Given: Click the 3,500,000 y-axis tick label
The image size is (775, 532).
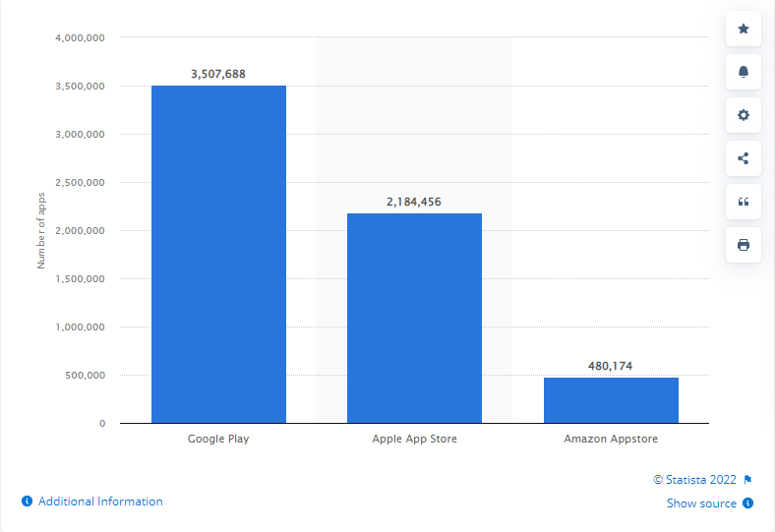Looking at the screenshot, I should [80, 86].
